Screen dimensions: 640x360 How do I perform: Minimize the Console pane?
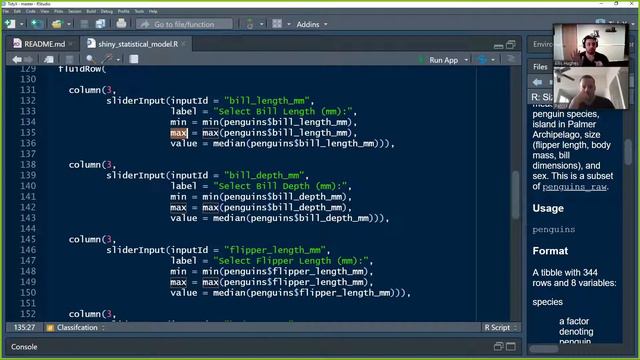click(x=498, y=347)
